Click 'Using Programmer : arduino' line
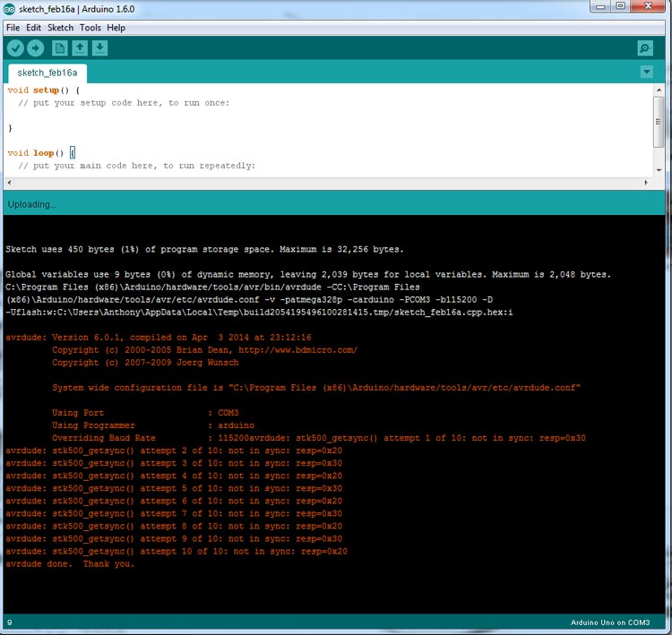Image resolution: width=672 pixels, height=635 pixels. pyautogui.click(x=153, y=425)
